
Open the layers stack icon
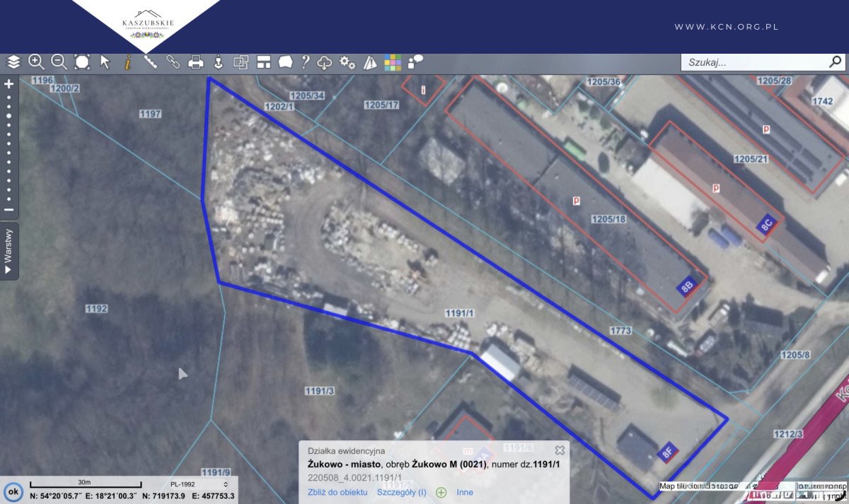coord(13,62)
